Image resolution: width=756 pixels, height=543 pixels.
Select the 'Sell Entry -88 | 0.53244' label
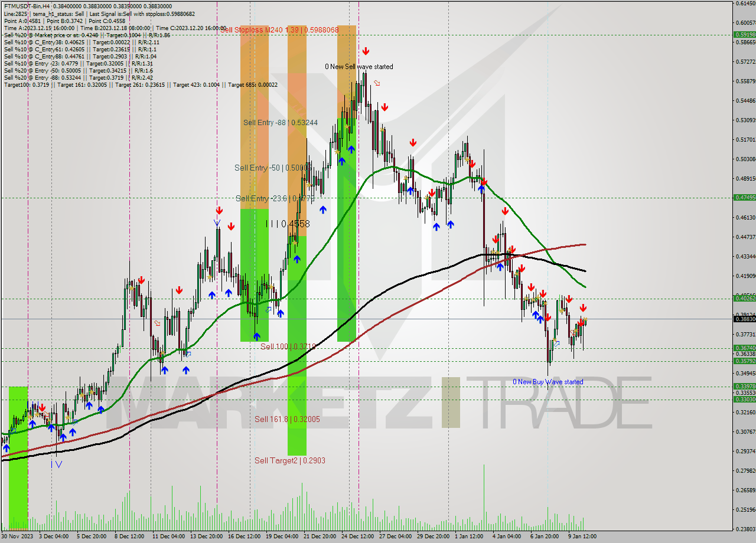281,122
